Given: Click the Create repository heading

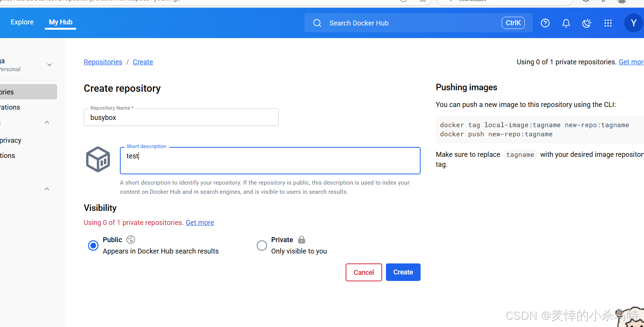Looking at the screenshot, I should click(x=122, y=88).
